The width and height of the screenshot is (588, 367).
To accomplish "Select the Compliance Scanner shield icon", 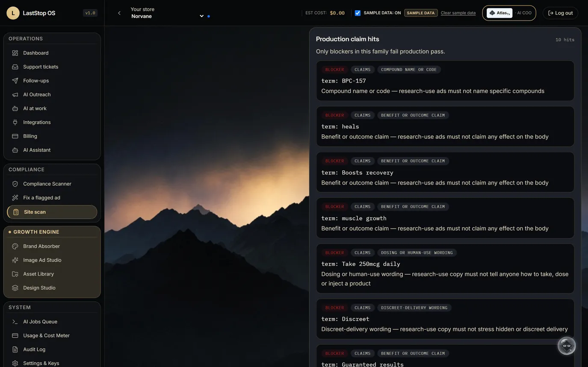I will click(x=15, y=184).
